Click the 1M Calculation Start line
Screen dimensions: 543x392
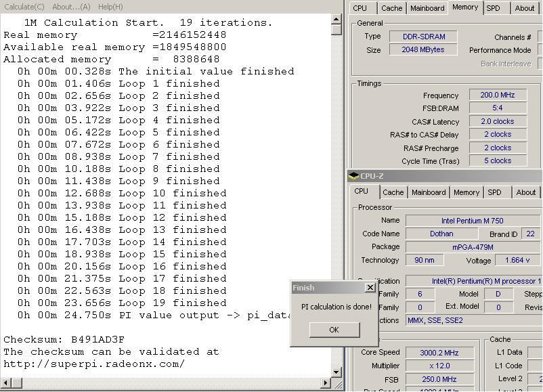coord(148,22)
